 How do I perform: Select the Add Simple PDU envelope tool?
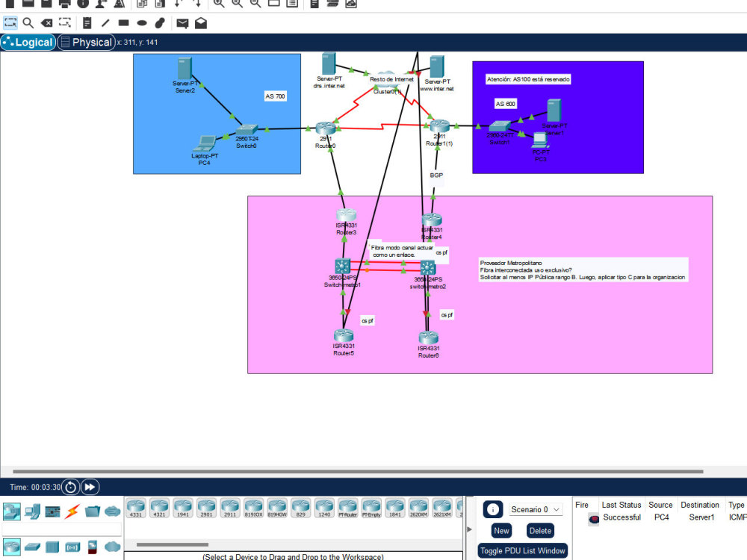click(x=182, y=22)
